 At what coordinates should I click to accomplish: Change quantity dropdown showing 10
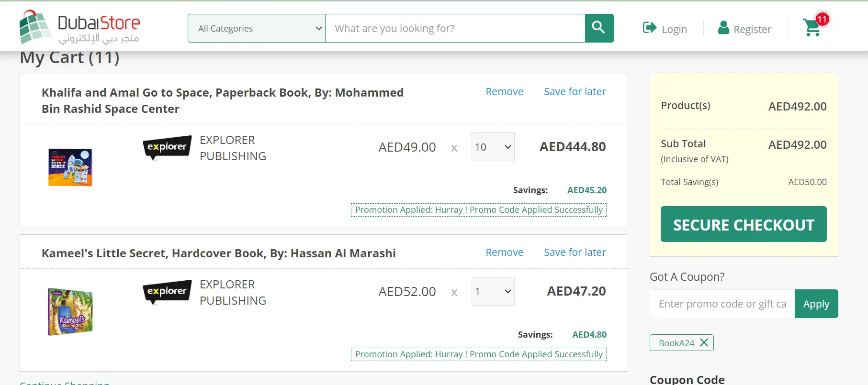pyautogui.click(x=493, y=147)
